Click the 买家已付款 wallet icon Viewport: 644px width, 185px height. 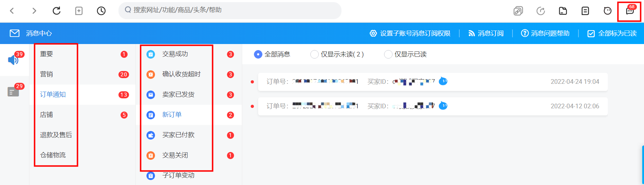(151, 135)
